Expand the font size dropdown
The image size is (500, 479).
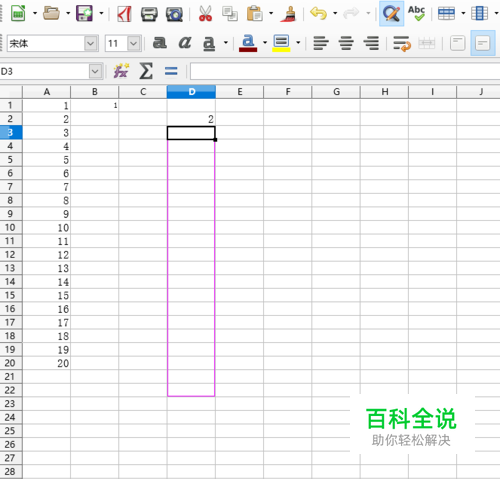pyautogui.click(x=134, y=43)
